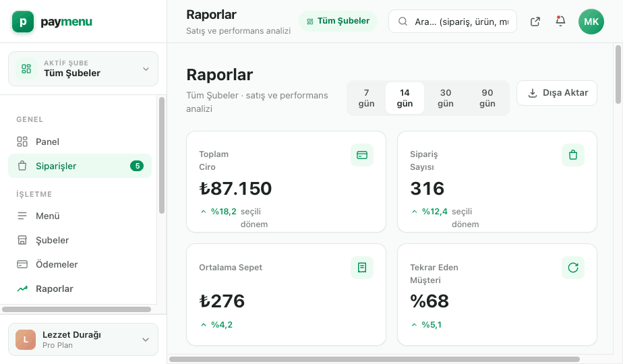Click the ₺87.150 total revenue value

[x=235, y=188]
